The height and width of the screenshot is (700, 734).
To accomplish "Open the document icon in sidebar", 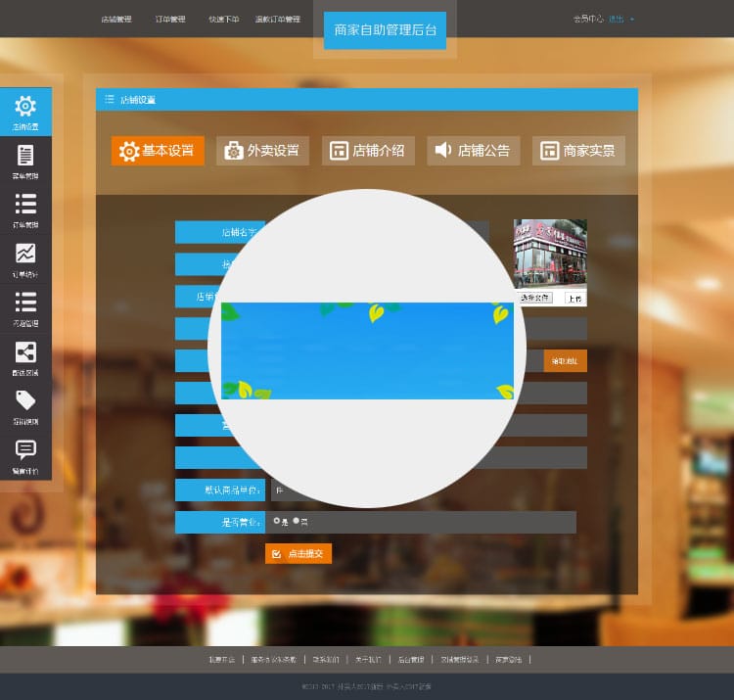I will (25, 156).
